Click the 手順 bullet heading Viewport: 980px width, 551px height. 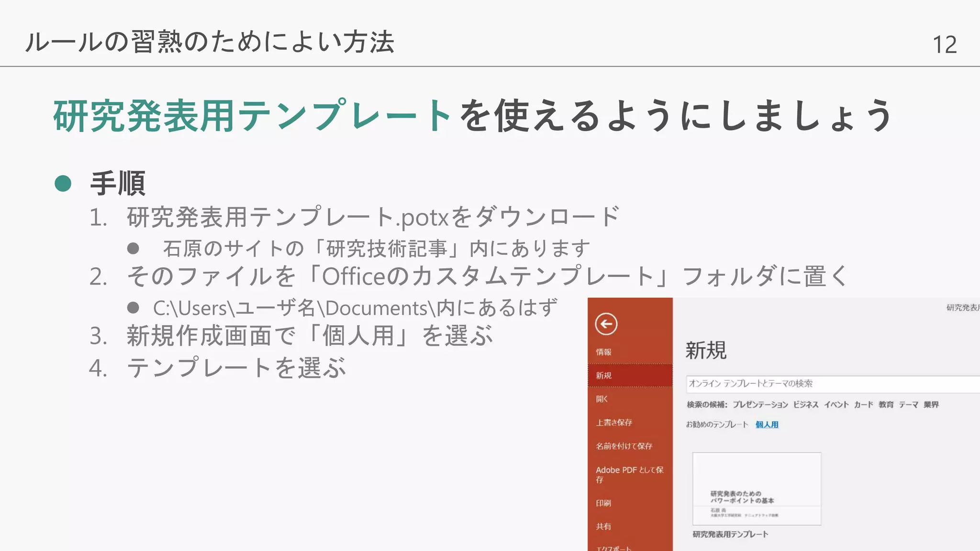118,183
